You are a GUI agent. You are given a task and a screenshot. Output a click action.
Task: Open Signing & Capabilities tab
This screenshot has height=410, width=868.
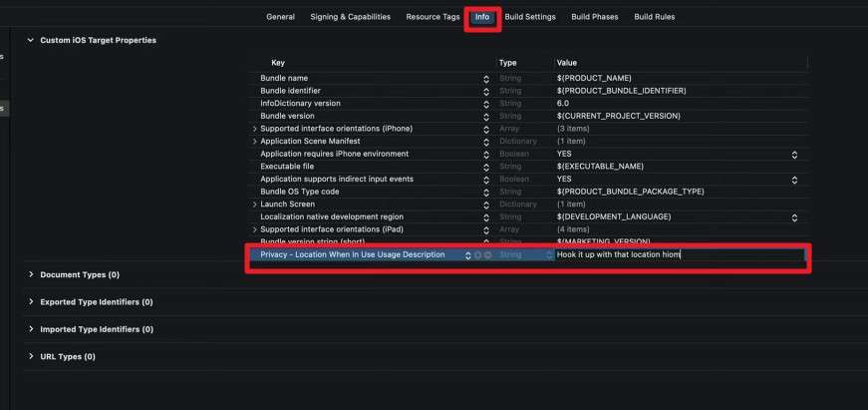[351, 17]
